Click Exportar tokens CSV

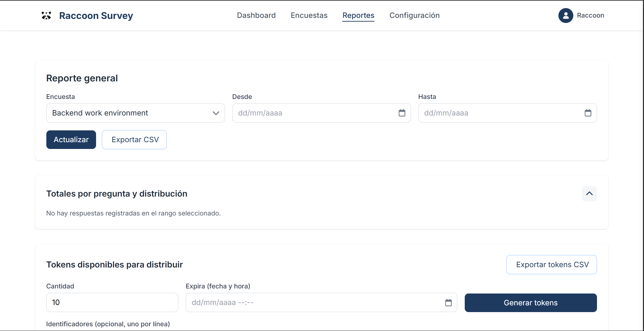click(551, 265)
